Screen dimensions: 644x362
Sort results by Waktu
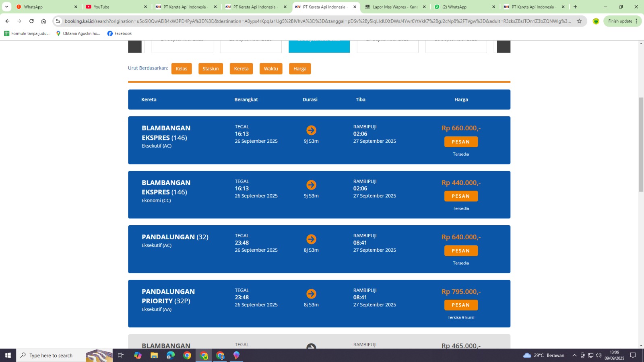pyautogui.click(x=271, y=69)
